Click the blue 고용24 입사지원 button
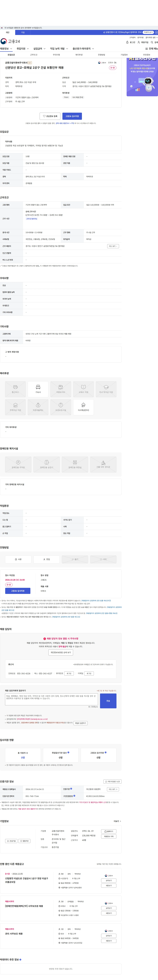Image resolution: width=158 pixels, height=980 pixels. pos(72,116)
